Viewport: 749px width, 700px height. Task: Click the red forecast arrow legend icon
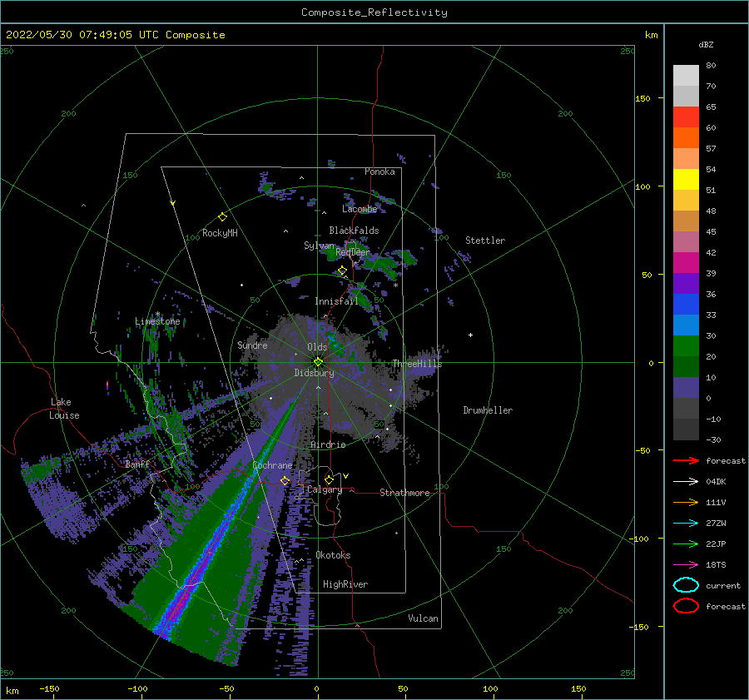(686, 460)
